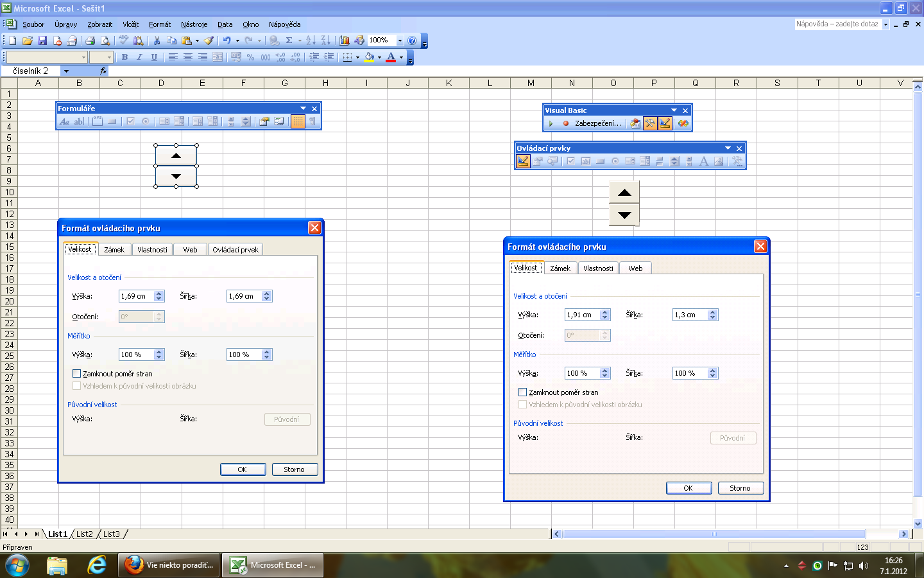This screenshot has width=924, height=578.
Task: Open the Chart Wizard icon
Action: 345,40
